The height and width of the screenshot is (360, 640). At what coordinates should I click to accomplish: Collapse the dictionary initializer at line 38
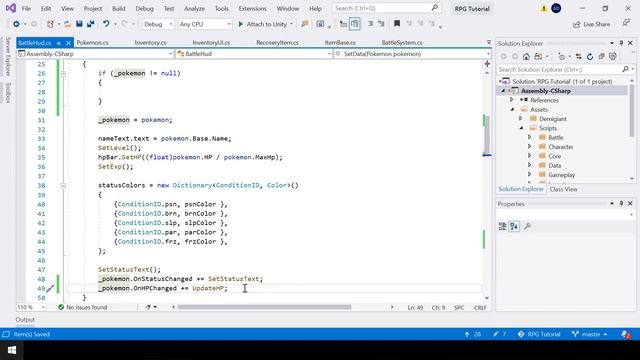63,185
